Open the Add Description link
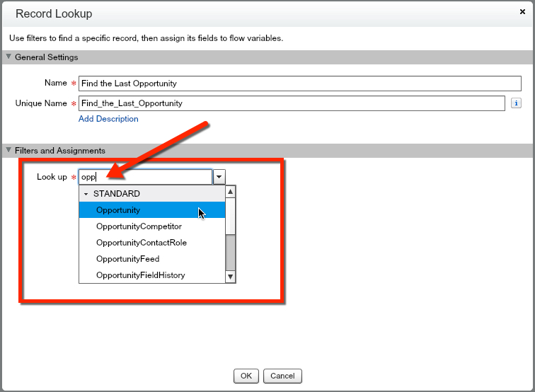The height and width of the screenshot is (392, 535). [x=108, y=119]
